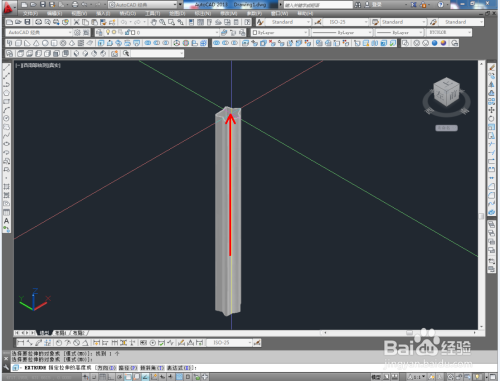Click the Path (P) command line option
Viewport: 500px width, 381px height.
pyautogui.click(x=128, y=368)
